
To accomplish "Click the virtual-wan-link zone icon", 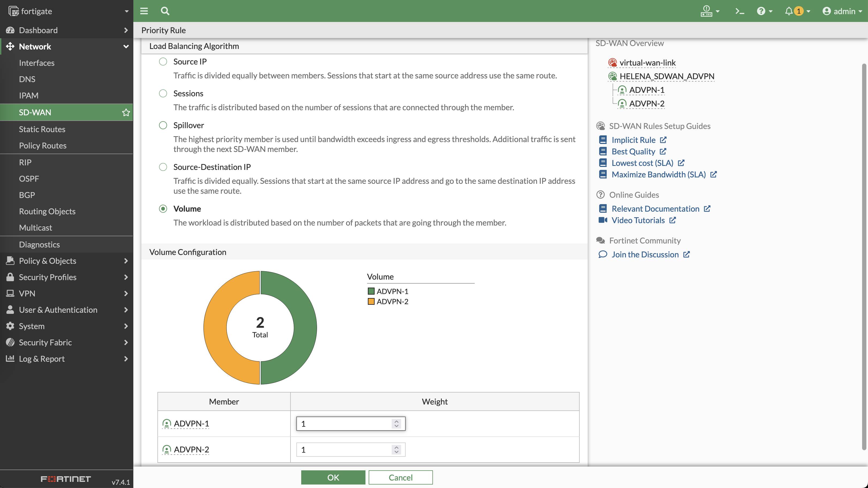I will [612, 63].
